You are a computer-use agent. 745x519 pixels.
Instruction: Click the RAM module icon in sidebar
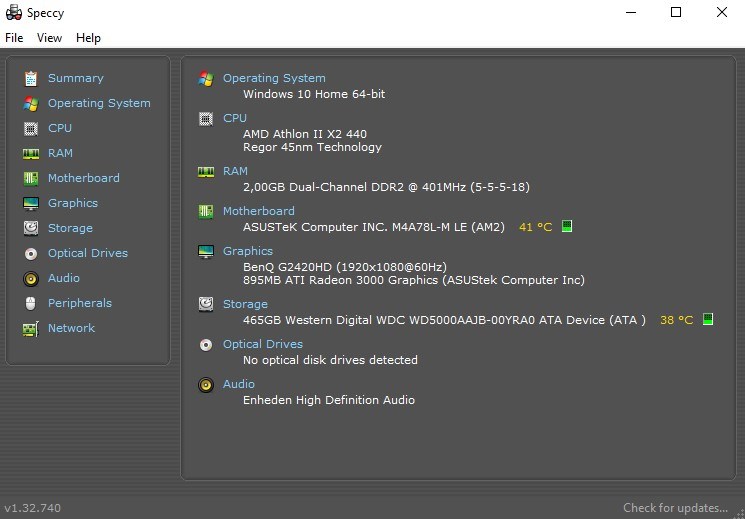pyautogui.click(x=30, y=153)
